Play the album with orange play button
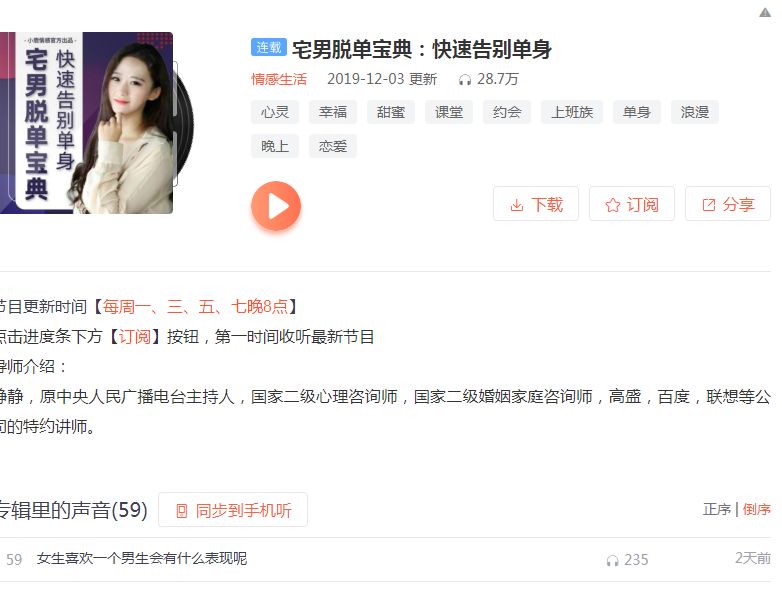 276,206
